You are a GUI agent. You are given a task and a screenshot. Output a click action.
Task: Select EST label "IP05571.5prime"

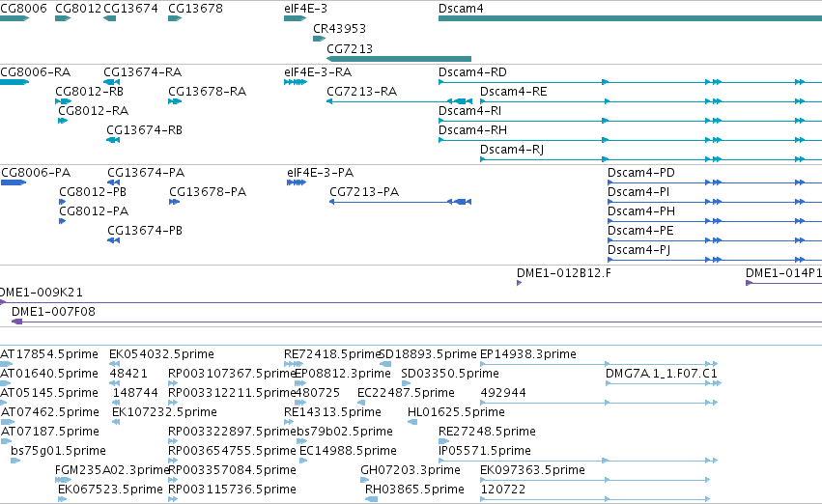point(485,452)
